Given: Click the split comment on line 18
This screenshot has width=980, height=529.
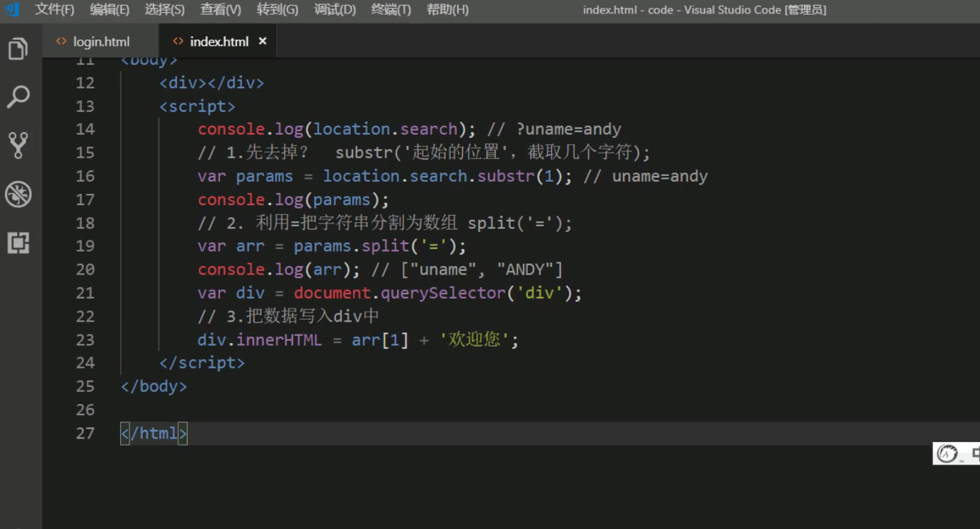Looking at the screenshot, I should pos(385,223).
